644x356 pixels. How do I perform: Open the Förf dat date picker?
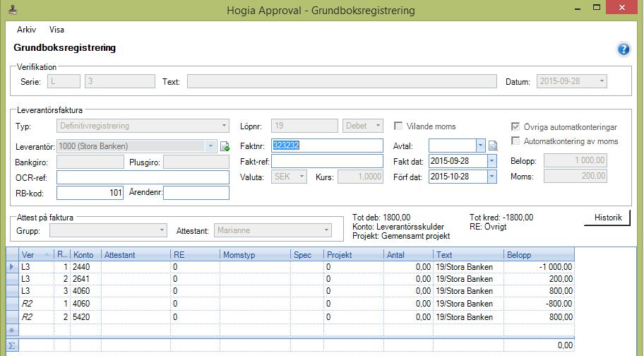(491, 177)
